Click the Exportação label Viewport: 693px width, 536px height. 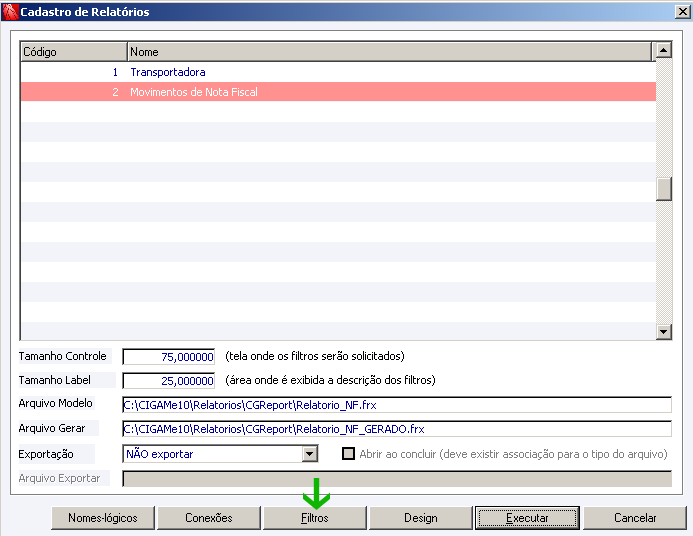(x=46, y=454)
